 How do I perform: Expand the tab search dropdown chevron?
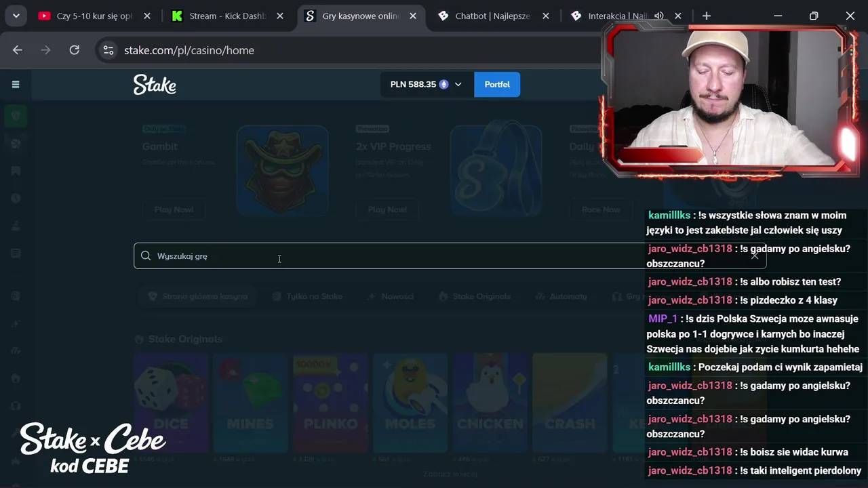point(16,16)
